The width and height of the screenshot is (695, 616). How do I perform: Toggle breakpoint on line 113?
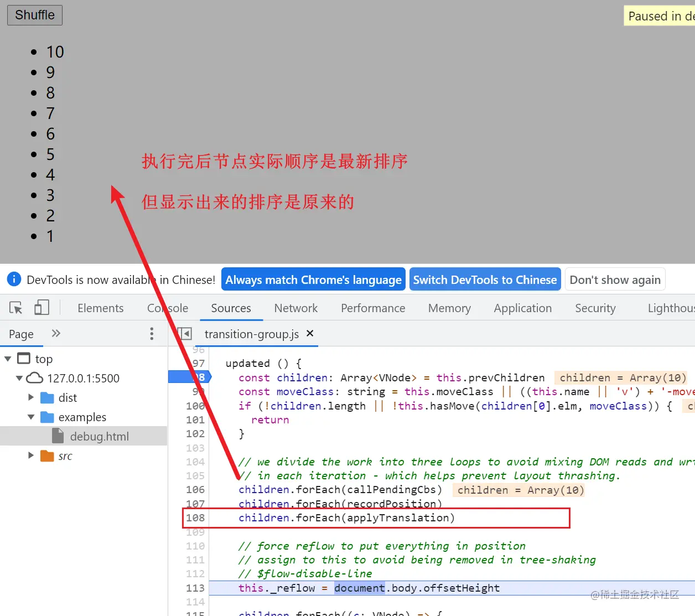pos(195,588)
